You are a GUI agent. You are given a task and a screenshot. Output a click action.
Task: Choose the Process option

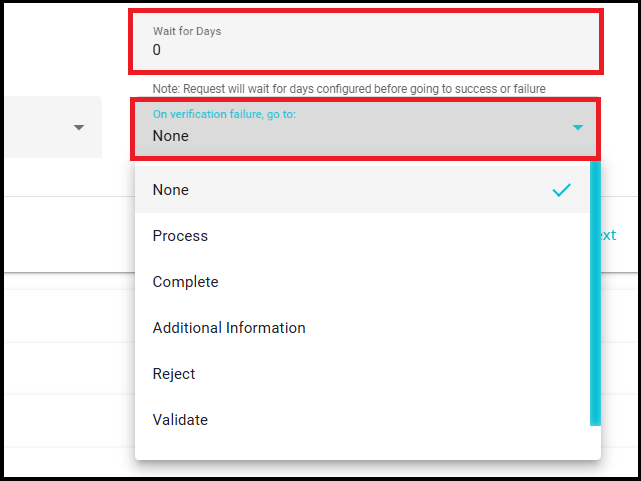tap(181, 236)
